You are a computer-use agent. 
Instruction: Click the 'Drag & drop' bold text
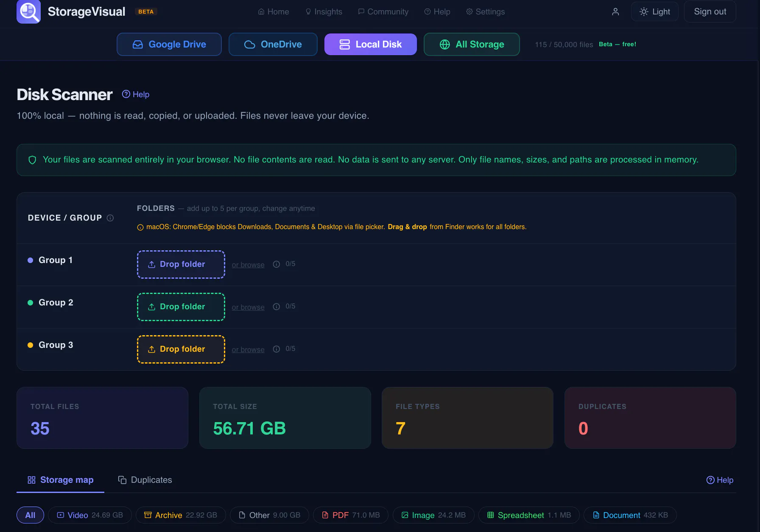[407, 227]
